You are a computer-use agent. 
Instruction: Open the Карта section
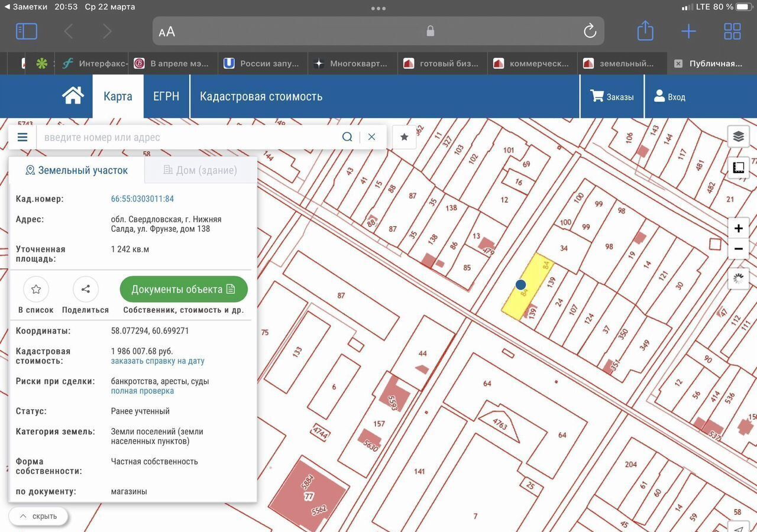118,96
